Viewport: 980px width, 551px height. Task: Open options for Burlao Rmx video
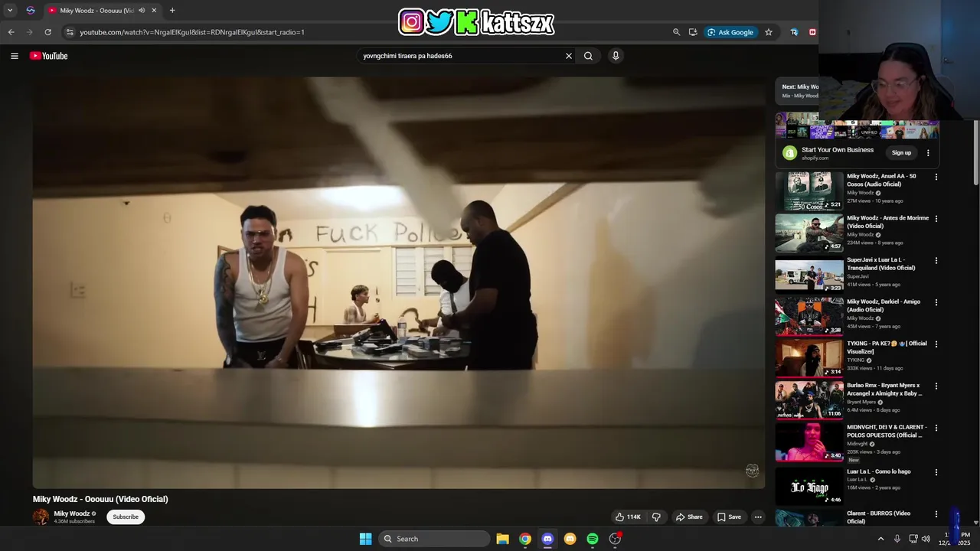tap(936, 386)
